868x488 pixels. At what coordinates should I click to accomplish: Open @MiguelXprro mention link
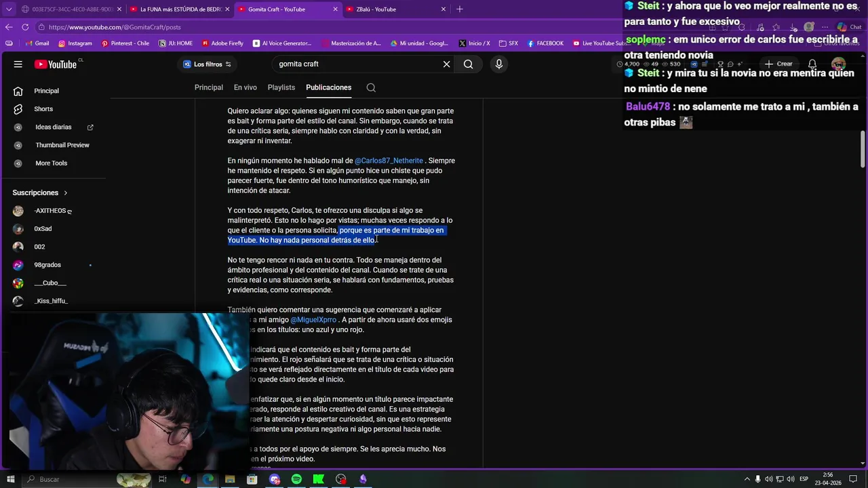[313, 320]
